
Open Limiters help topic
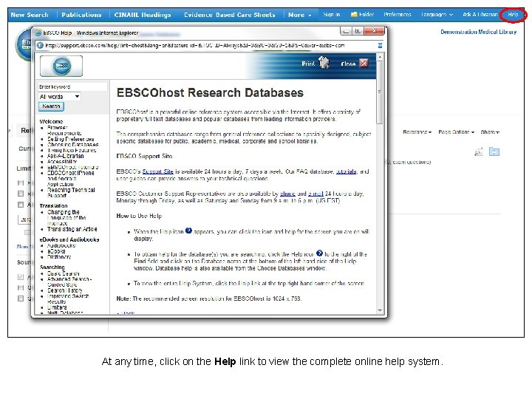[x=57, y=307]
